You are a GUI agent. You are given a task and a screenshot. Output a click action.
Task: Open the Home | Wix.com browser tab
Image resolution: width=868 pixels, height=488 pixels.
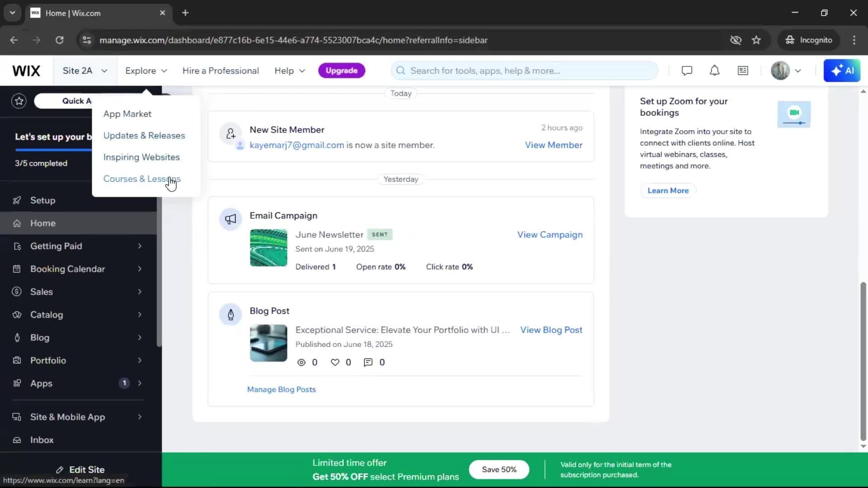click(x=98, y=13)
